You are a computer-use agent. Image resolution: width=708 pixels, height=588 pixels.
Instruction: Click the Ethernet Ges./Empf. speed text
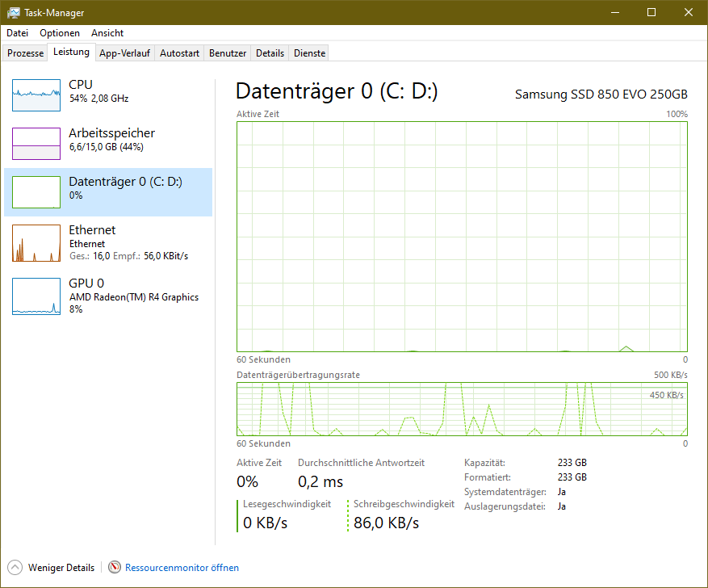(x=128, y=256)
